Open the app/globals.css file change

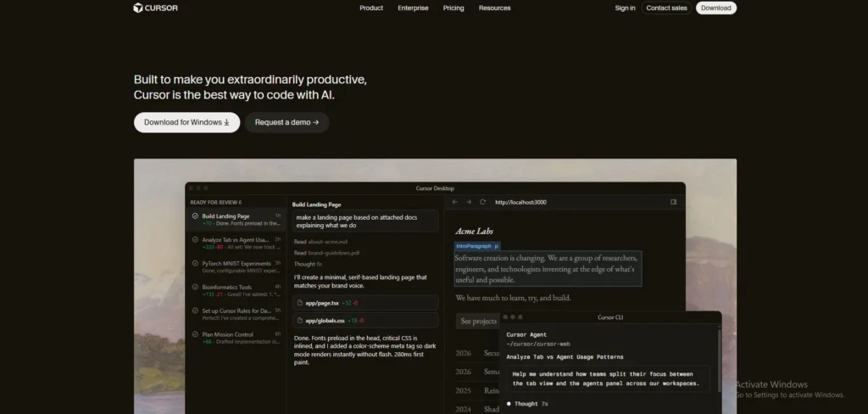pyautogui.click(x=365, y=321)
